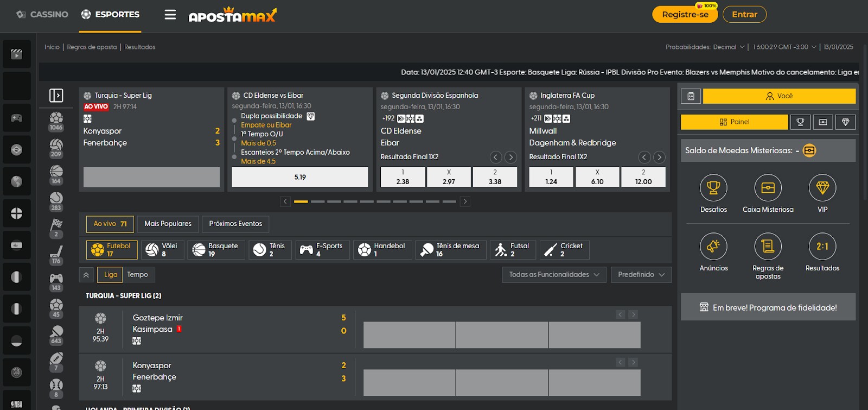Open the Desafios trophy icon
Image resolution: width=868 pixels, height=410 pixels.
(713, 188)
